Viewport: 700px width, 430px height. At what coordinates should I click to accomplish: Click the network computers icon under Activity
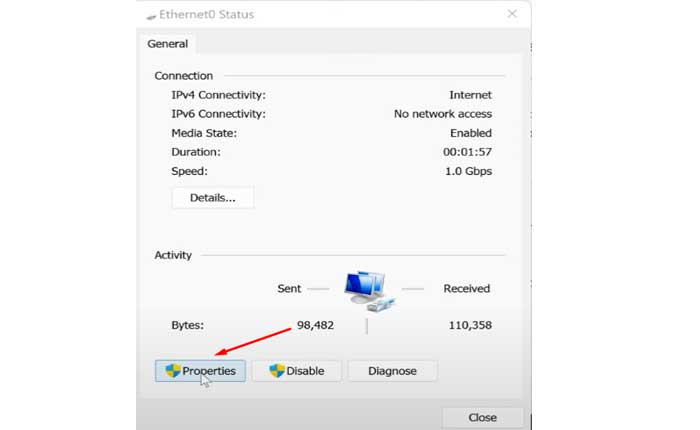click(369, 290)
